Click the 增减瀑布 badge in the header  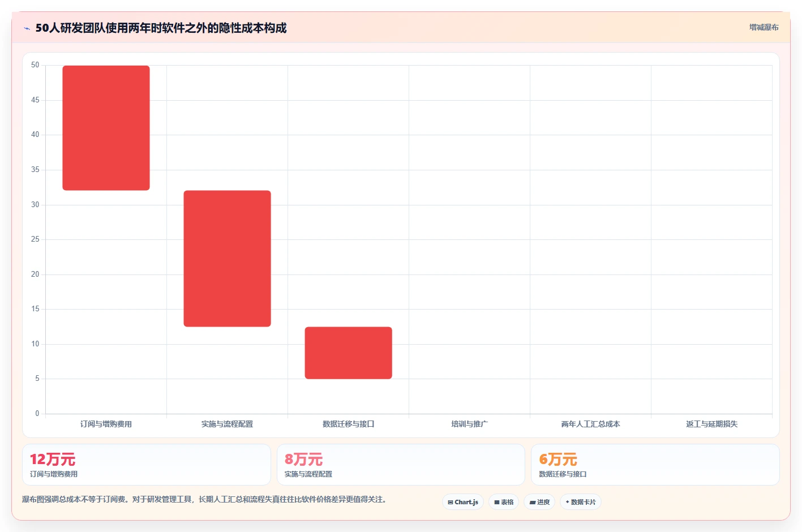(x=764, y=27)
